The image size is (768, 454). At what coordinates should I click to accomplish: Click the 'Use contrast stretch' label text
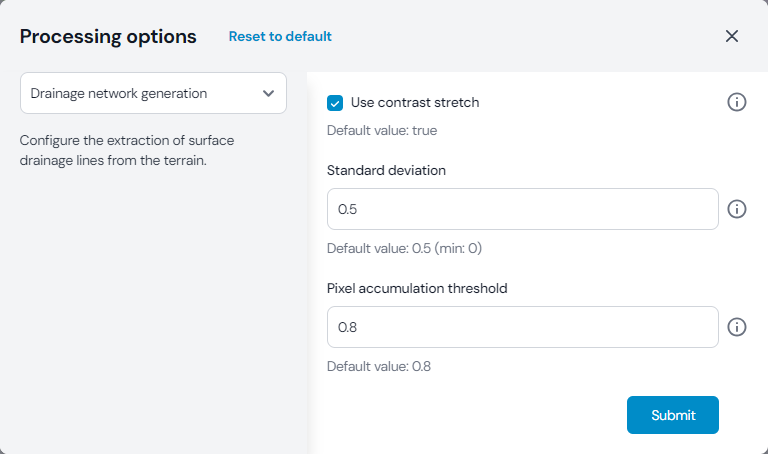414,102
